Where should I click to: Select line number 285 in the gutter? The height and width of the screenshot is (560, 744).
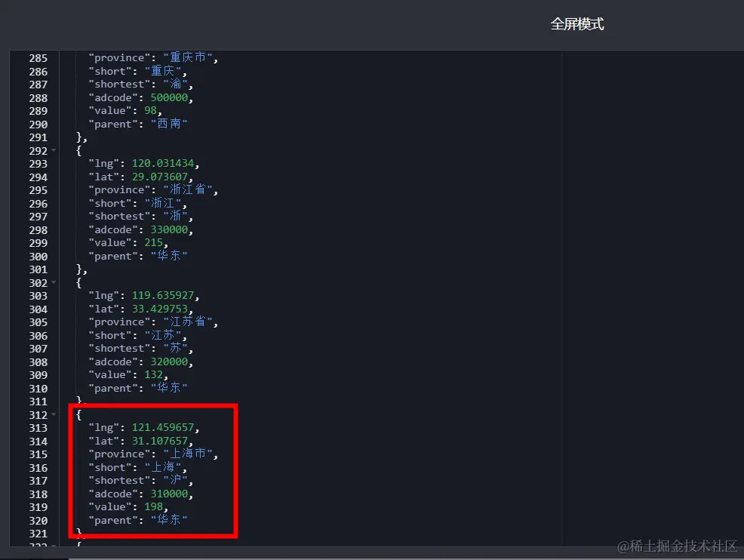tap(38, 58)
